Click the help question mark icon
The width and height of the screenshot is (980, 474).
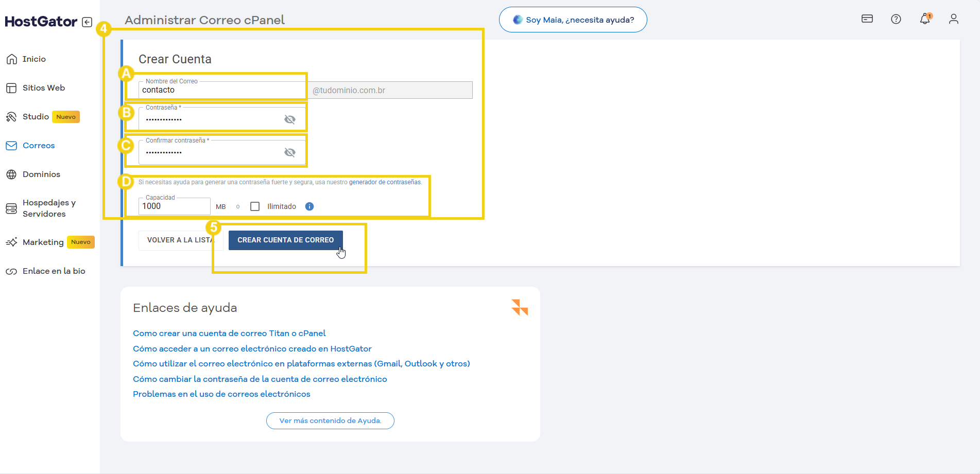(896, 19)
